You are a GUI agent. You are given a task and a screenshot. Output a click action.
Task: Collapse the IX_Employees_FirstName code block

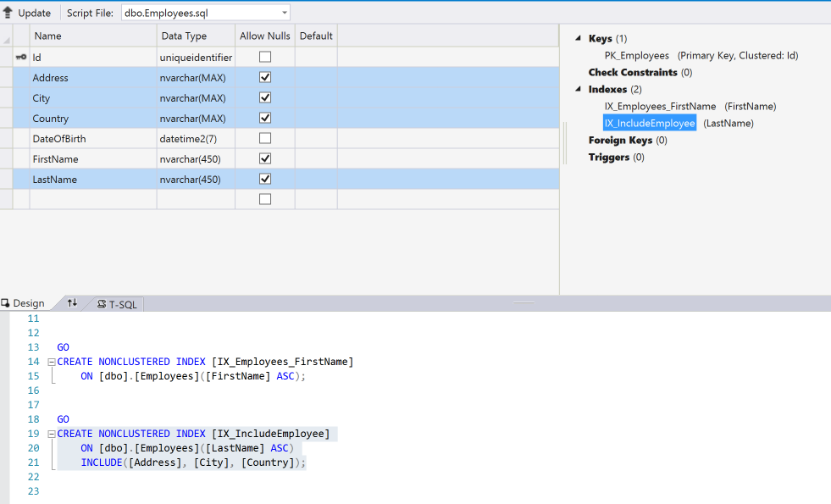tap(52, 362)
